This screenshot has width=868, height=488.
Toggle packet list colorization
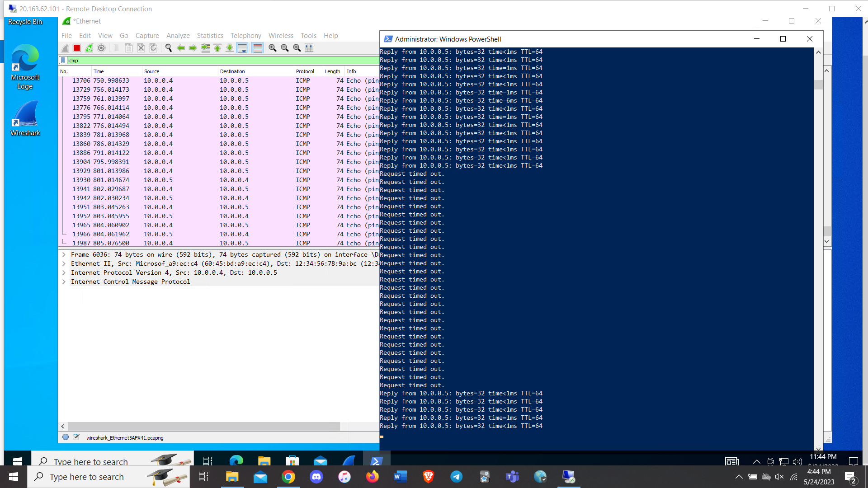click(257, 48)
